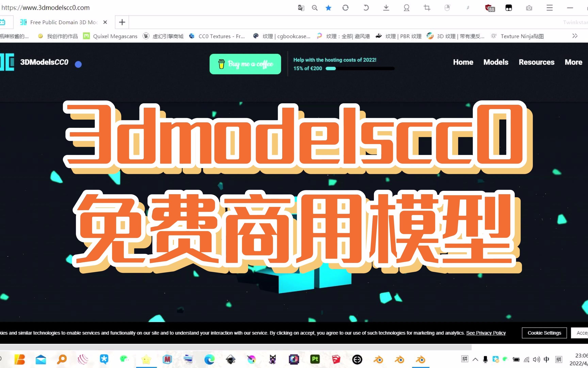Open the Cookie Settings button

click(544, 333)
